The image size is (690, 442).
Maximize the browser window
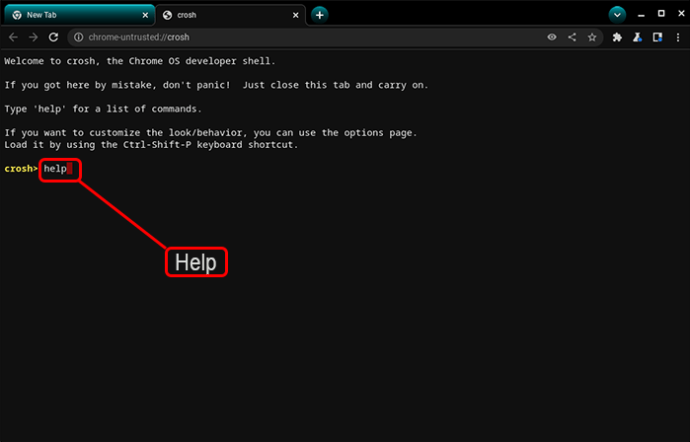[x=661, y=14]
